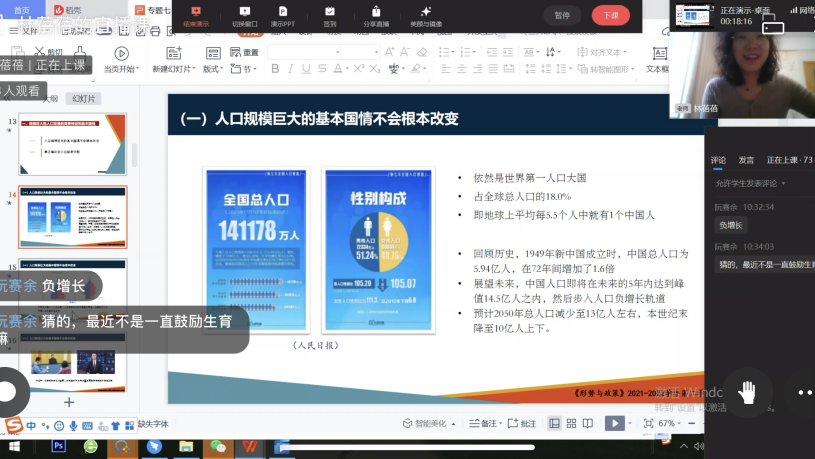The height and width of the screenshot is (459, 815).
Task: Switch to slide sorter grid view
Action: (x=573, y=424)
